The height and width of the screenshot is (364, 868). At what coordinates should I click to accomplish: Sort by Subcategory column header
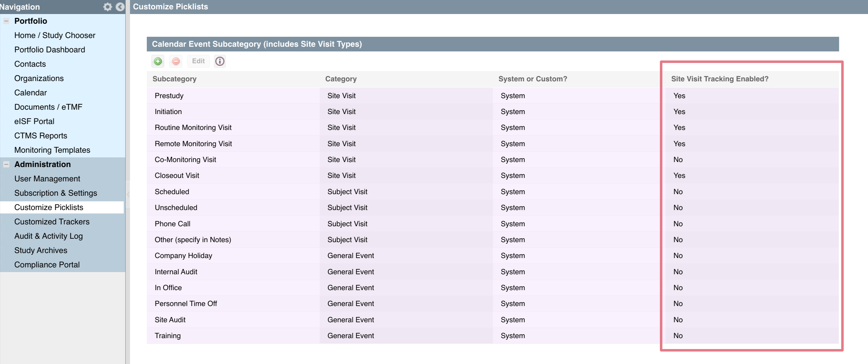pyautogui.click(x=174, y=79)
